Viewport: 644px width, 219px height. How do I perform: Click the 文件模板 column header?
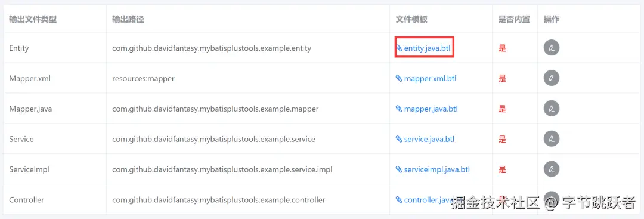coord(411,19)
